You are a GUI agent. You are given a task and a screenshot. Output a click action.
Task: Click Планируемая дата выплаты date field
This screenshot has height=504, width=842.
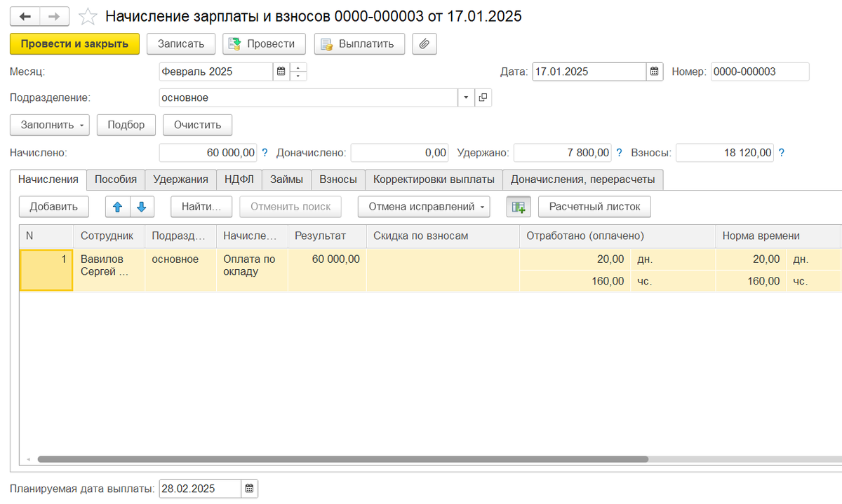pyautogui.click(x=201, y=489)
